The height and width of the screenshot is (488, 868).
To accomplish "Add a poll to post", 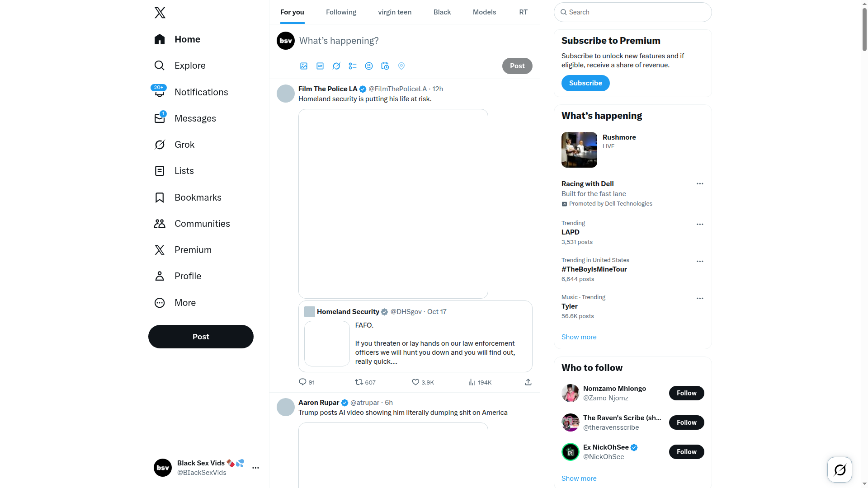I will click(353, 66).
